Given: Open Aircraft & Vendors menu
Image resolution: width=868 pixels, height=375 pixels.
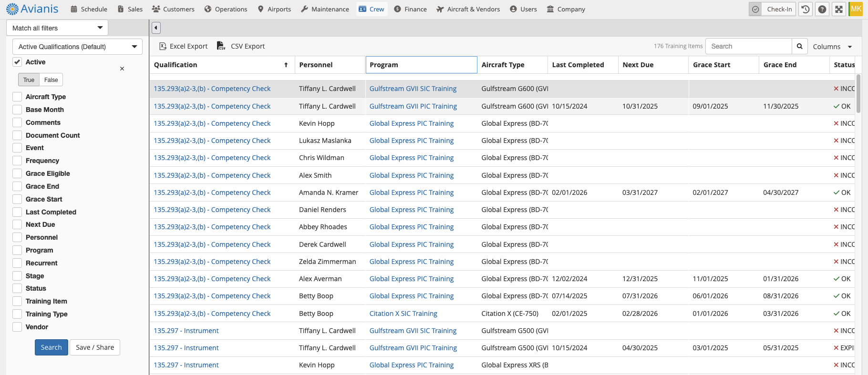Looking at the screenshot, I should [468, 9].
